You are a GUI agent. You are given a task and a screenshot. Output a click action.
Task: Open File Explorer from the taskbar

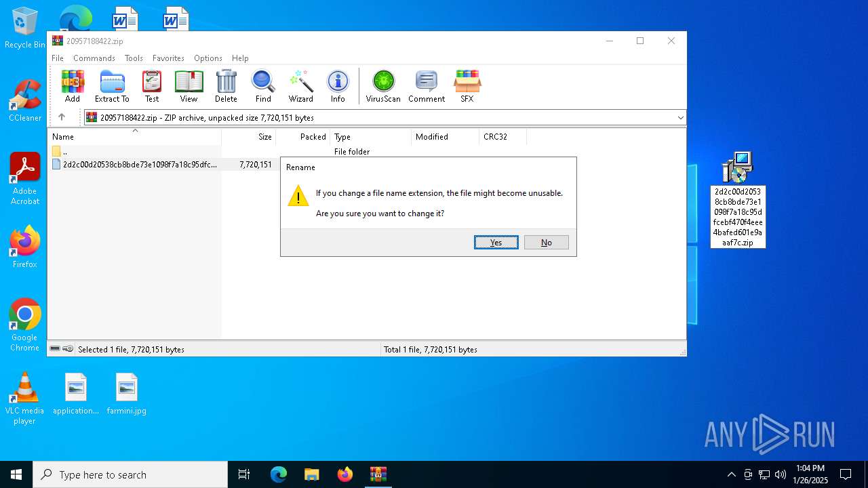(312, 474)
